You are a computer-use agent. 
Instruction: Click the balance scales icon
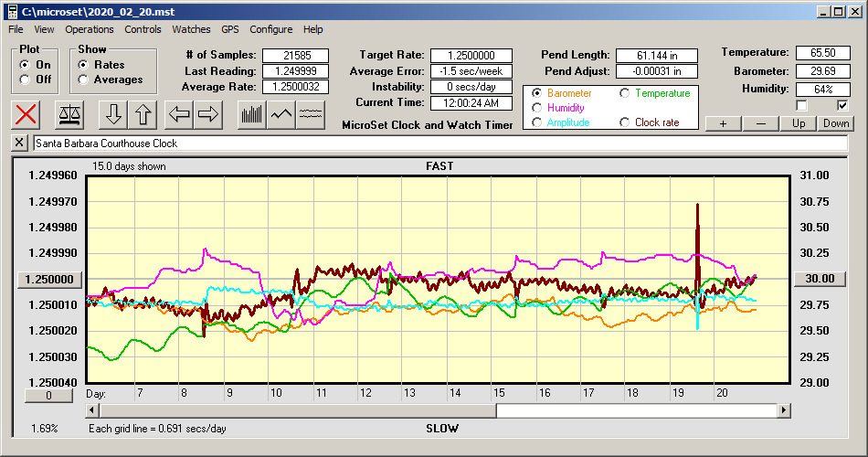point(69,114)
